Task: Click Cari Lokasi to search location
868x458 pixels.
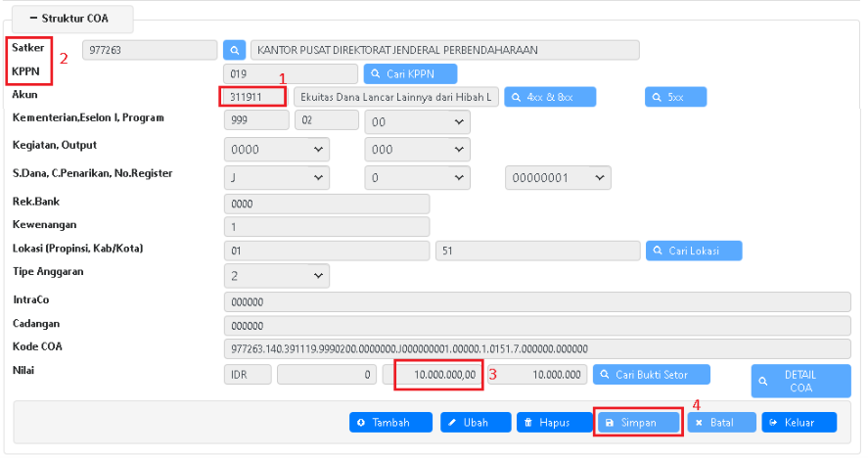Action: pos(693,251)
